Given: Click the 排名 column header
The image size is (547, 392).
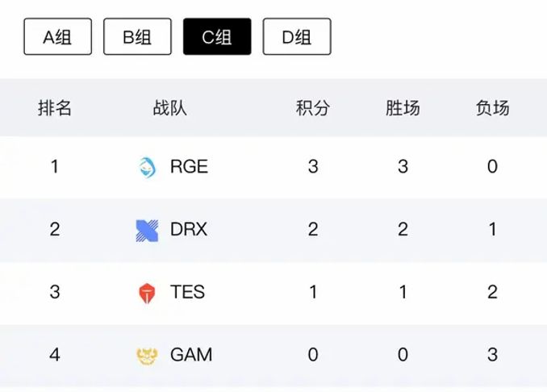Looking at the screenshot, I should coord(55,108).
